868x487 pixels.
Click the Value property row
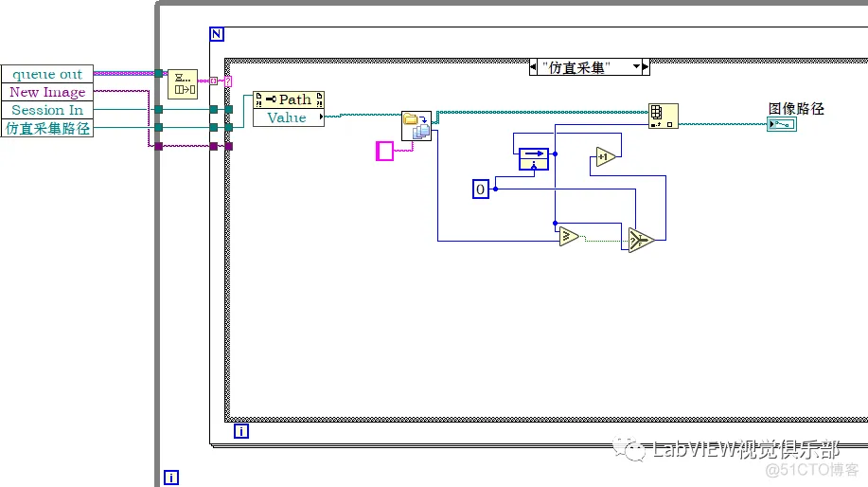[289, 117]
